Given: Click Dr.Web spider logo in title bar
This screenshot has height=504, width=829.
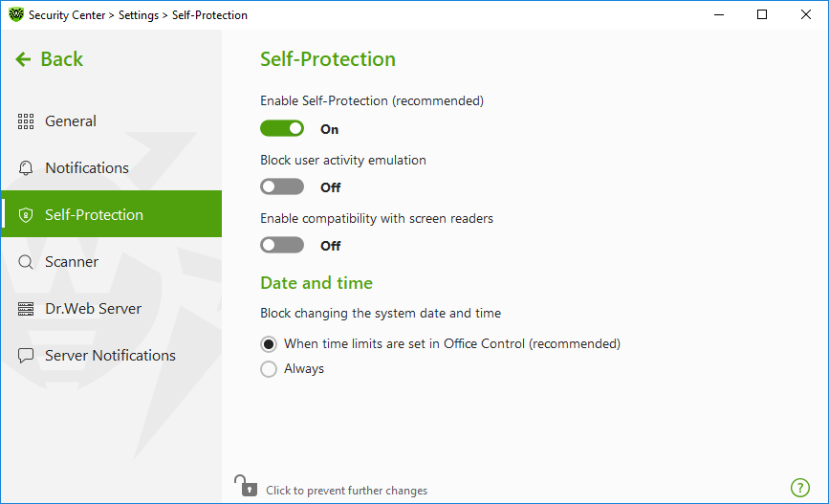Looking at the screenshot, I should (x=16, y=14).
